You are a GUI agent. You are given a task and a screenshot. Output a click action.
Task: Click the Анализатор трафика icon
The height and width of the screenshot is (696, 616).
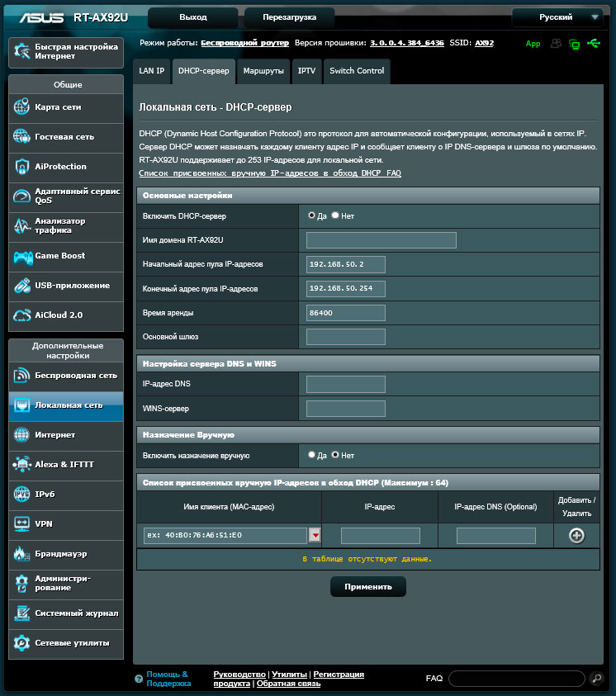pyautogui.click(x=21, y=226)
